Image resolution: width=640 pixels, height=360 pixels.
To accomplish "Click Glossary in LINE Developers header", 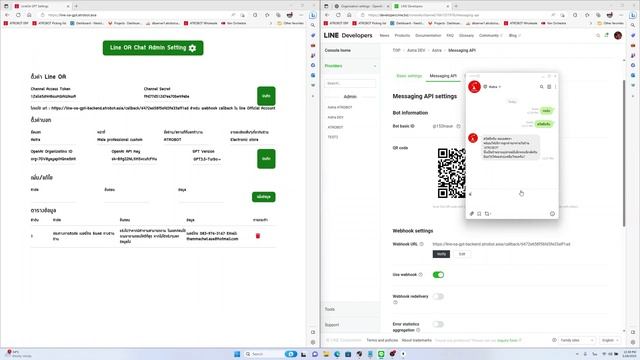I will pyautogui.click(x=466, y=36).
